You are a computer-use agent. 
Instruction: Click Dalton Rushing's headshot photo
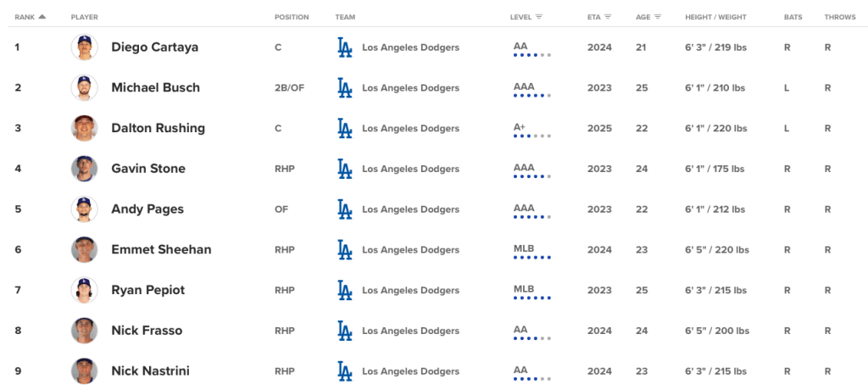(x=85, y=128)
